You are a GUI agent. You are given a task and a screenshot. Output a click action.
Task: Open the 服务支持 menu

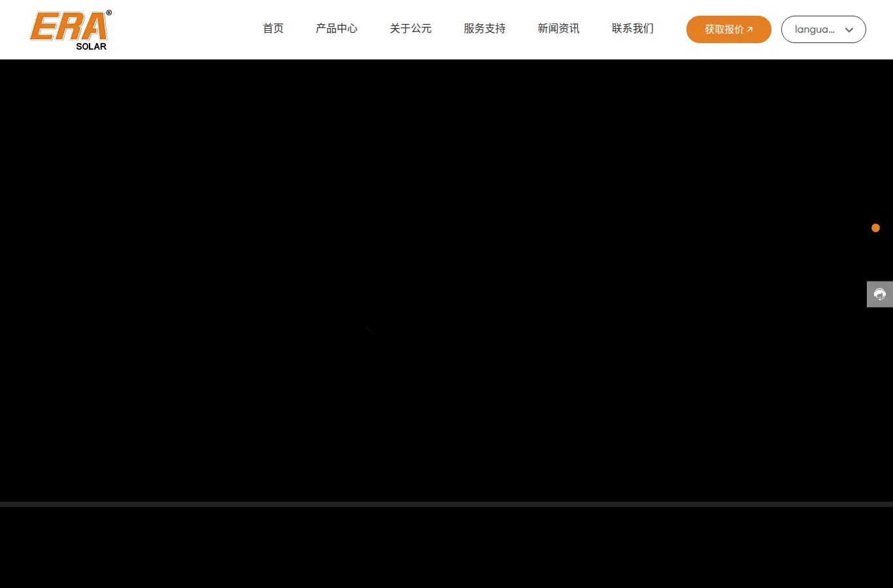[484, 29]
